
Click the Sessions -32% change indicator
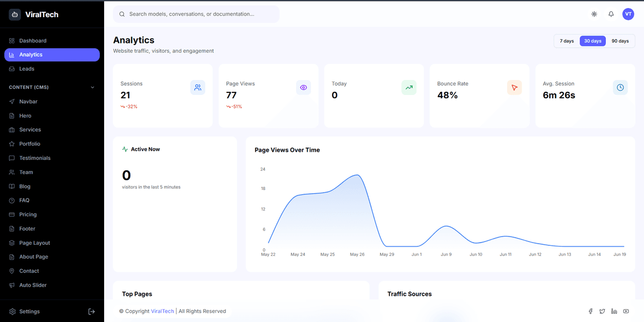pos(129,107)
